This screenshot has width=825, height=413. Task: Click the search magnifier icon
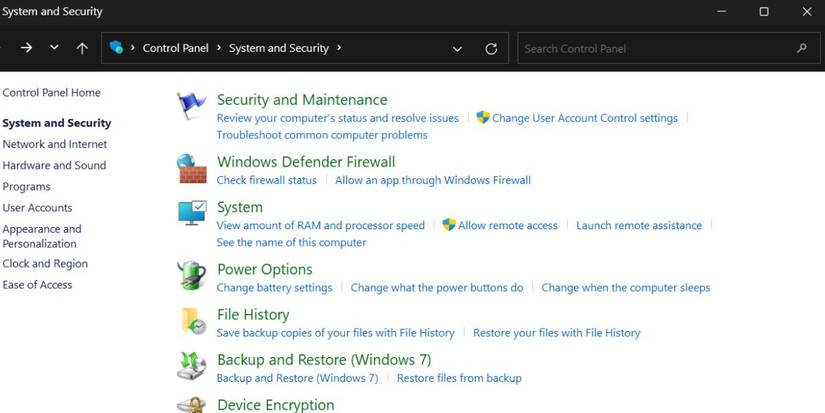(801, 48)
